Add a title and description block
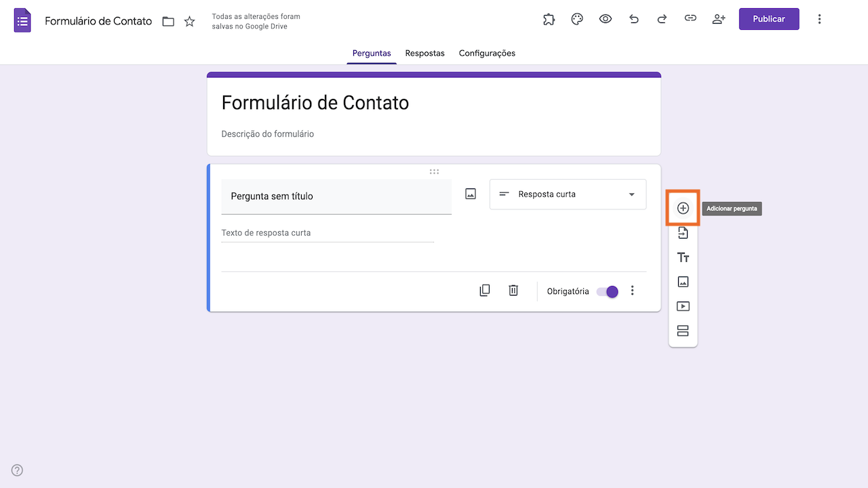The width and height of the screenshot is (868, 488). tap(683, 258)
